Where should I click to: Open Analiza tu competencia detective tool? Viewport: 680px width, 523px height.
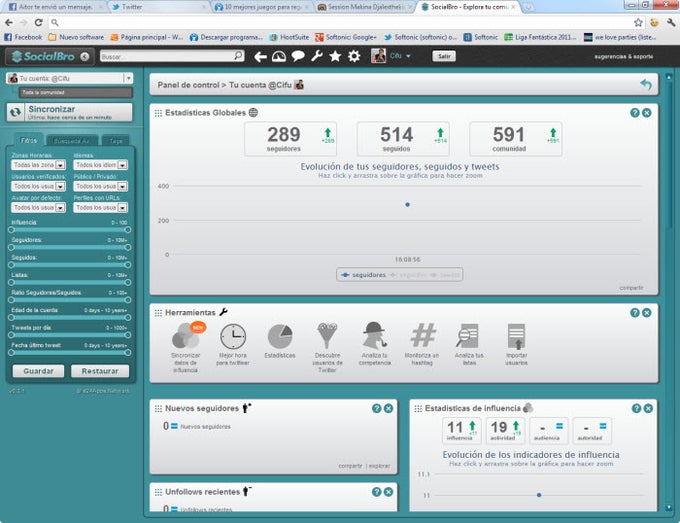pyautogui.click(x=375, y=344)
